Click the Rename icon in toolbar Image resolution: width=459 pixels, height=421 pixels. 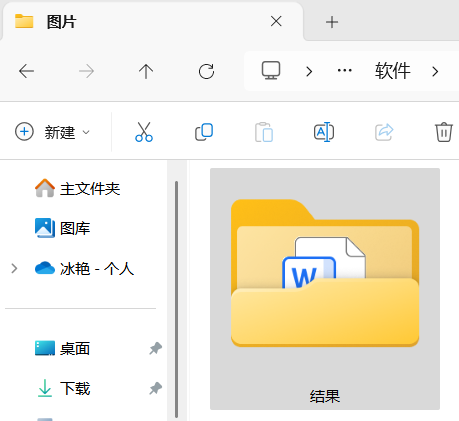pos(324,132)
